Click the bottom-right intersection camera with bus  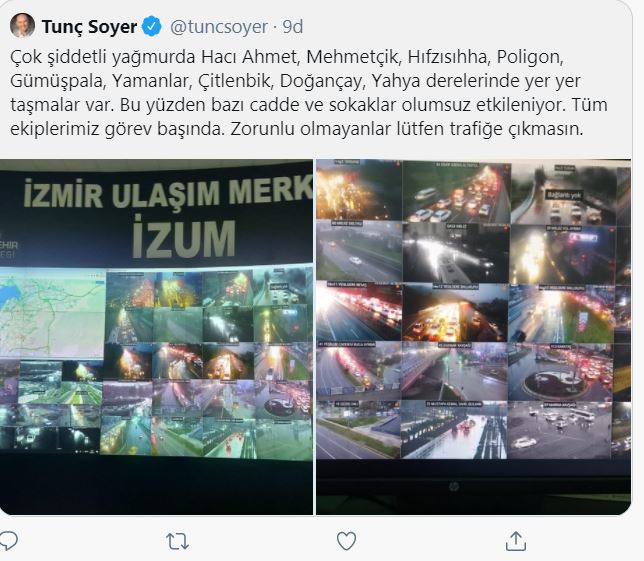click(560, 430)
